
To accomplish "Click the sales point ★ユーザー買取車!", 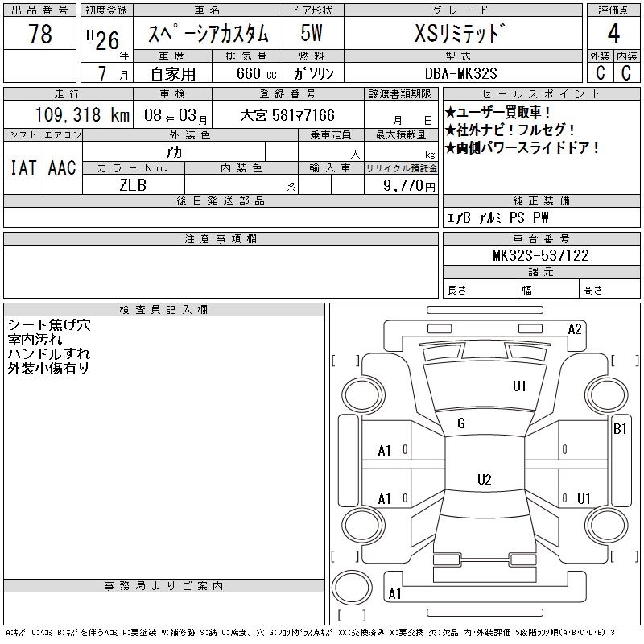I will (x=497, y=112).
